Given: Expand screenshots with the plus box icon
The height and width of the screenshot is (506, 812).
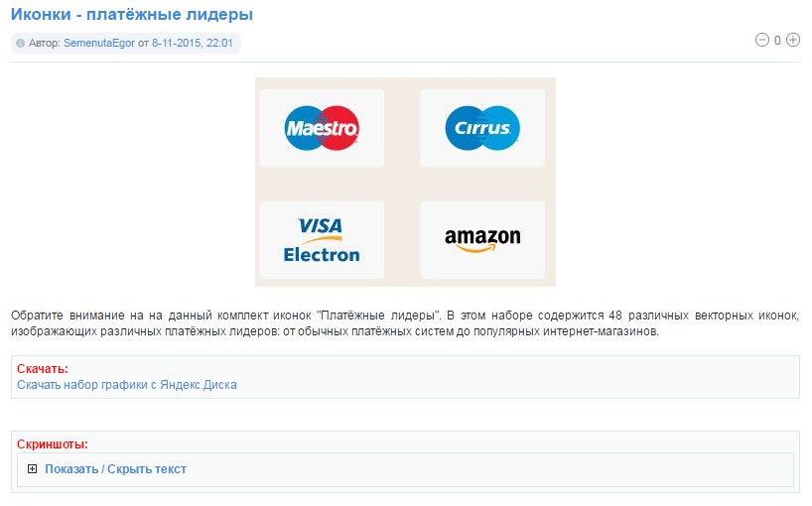Looking at the screenshot, I should 32,469.
